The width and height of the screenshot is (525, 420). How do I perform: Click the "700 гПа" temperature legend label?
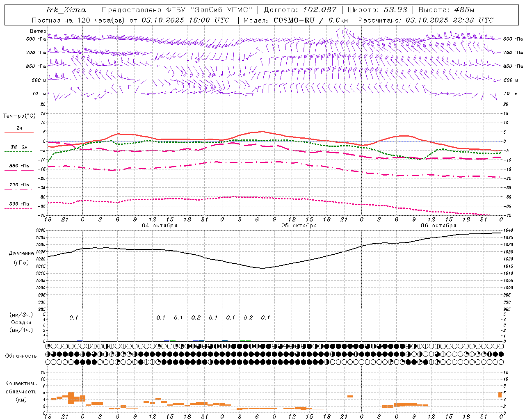[x=19, y=185]
